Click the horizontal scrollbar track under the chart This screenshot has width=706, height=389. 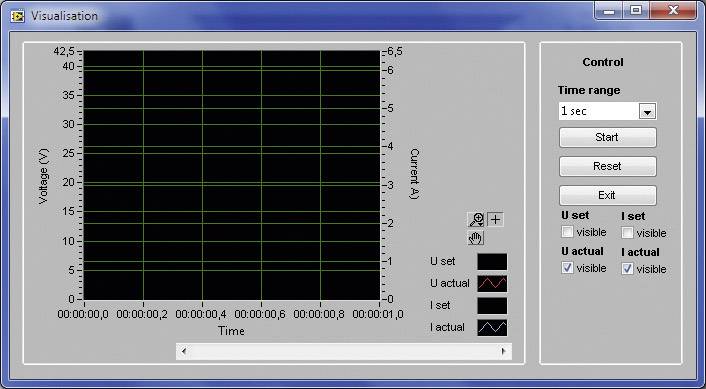point(344,351)
